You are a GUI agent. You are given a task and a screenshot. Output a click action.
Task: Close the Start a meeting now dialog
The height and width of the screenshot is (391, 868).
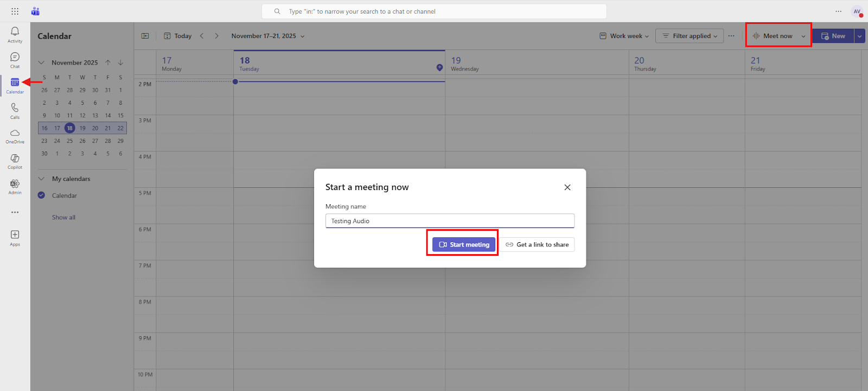pyautogui.click(x=567, y=187)
